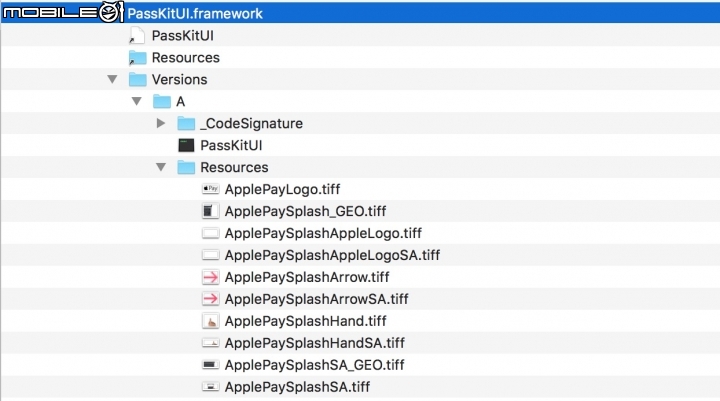Image resolution: width=720 pixels, height=401 pixels.
Task: Collapse folder A disclosure triangle
Action: click(x=136, y=101)
